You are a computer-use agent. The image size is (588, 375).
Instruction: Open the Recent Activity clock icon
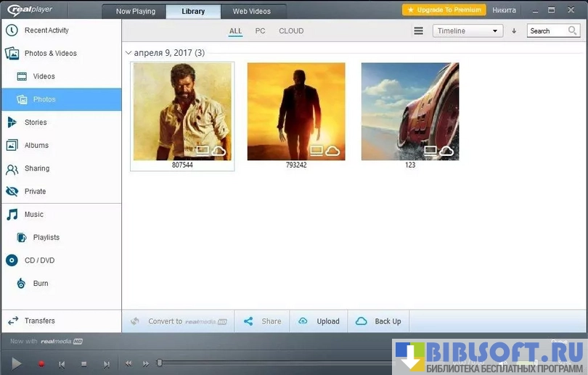click(12, 30)
